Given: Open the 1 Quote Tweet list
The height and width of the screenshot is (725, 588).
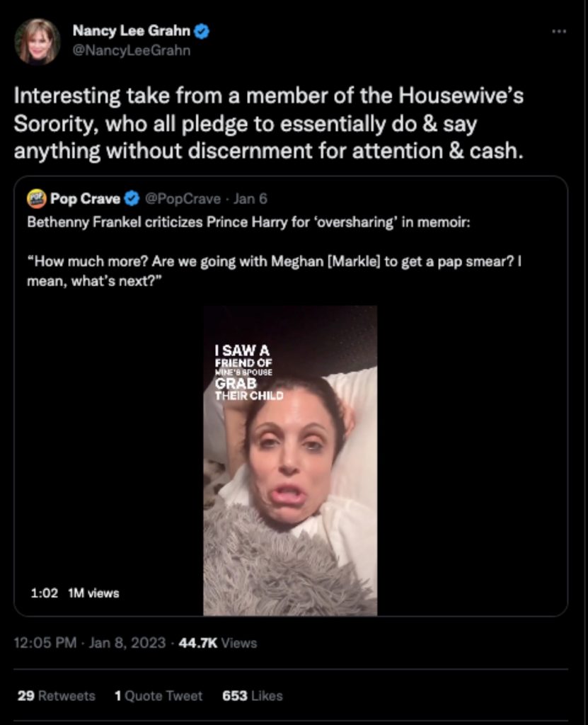Looking at the screenshot, I should click(158, 696).
